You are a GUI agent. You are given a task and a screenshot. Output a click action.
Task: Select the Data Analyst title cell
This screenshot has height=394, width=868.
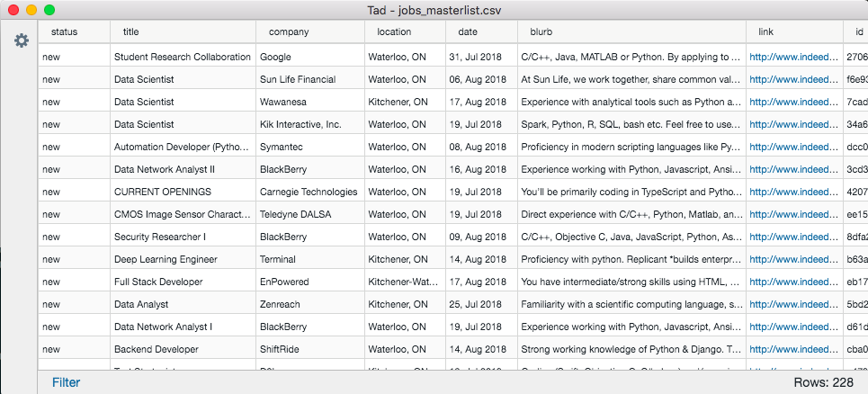pyautogui.click(x=183, y=304)
